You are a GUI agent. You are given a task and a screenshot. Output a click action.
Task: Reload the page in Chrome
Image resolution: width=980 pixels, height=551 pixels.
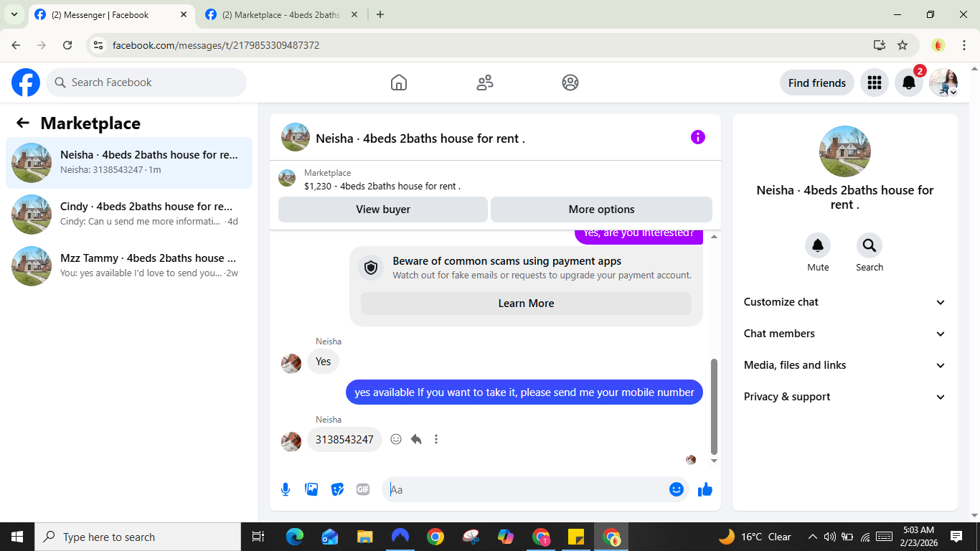(x=67, y=45)
